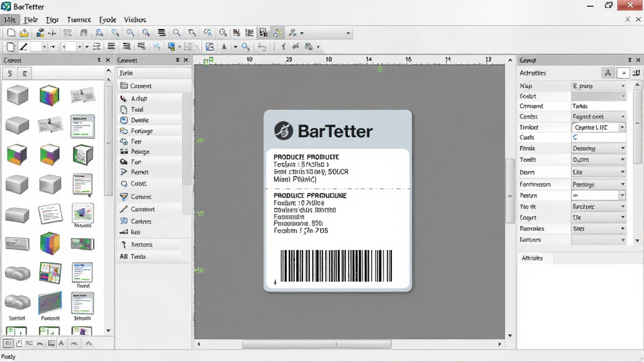This screenshot has width=644, height=362.
Task: Choose the 'Peiegre' item in the tool list
Action: click(150, 151)
